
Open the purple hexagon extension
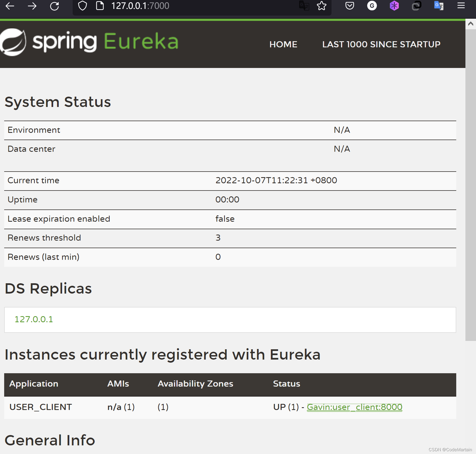pos(394,6)
